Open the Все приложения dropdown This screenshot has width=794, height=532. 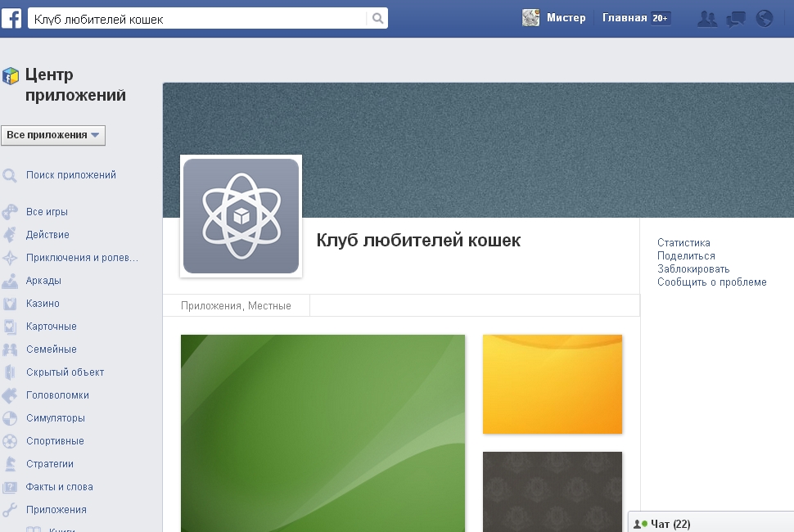click(x=53, y=135)
